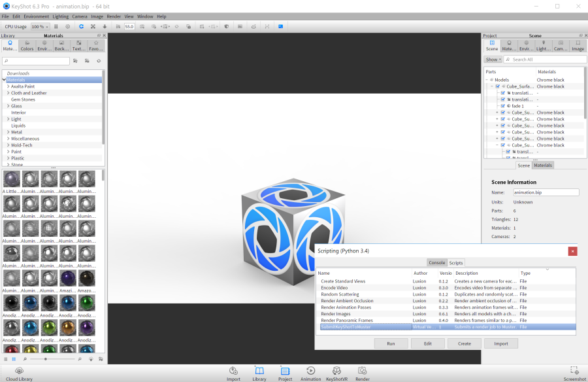Image resolution: width=588 pixels, height=382 pixels.
Task: Run the selected script
Action: pos(391,343)
